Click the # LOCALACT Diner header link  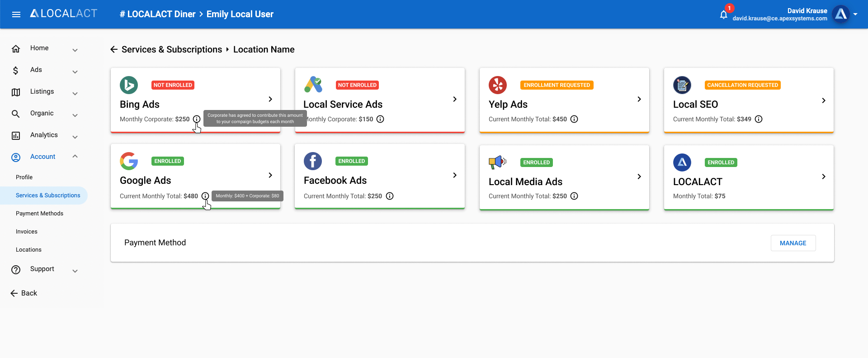[x=157, y=14]
